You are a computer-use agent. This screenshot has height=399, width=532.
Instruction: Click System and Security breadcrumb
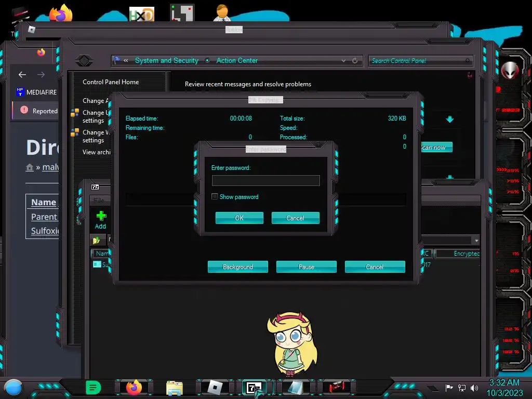[x=167, y=60]
